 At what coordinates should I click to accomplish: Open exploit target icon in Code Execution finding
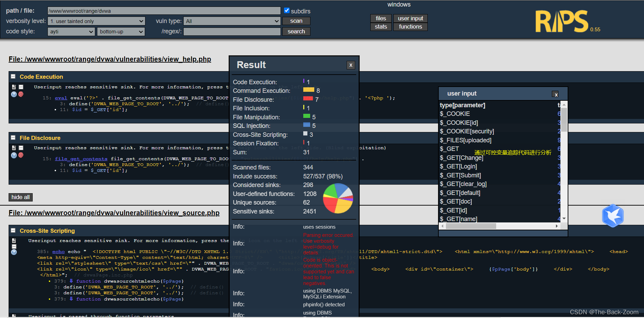click(21, 94)
